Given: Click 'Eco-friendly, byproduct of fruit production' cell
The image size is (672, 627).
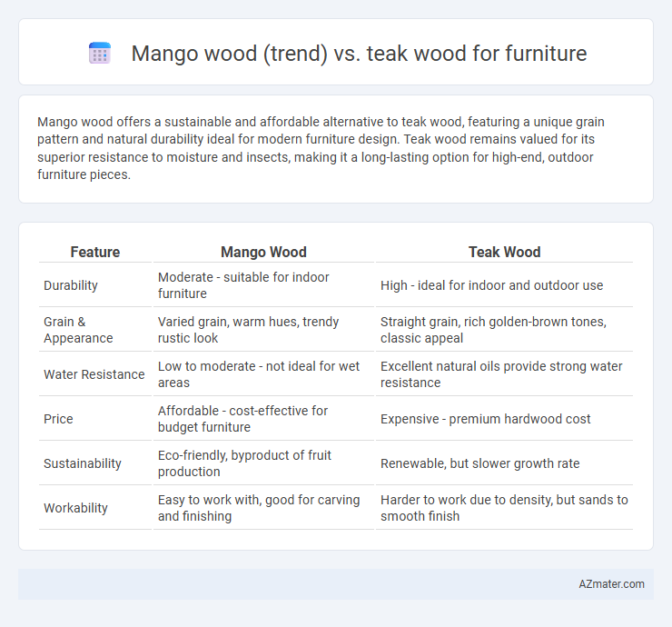Looking at the screenshot, I should tap(263, 463).
